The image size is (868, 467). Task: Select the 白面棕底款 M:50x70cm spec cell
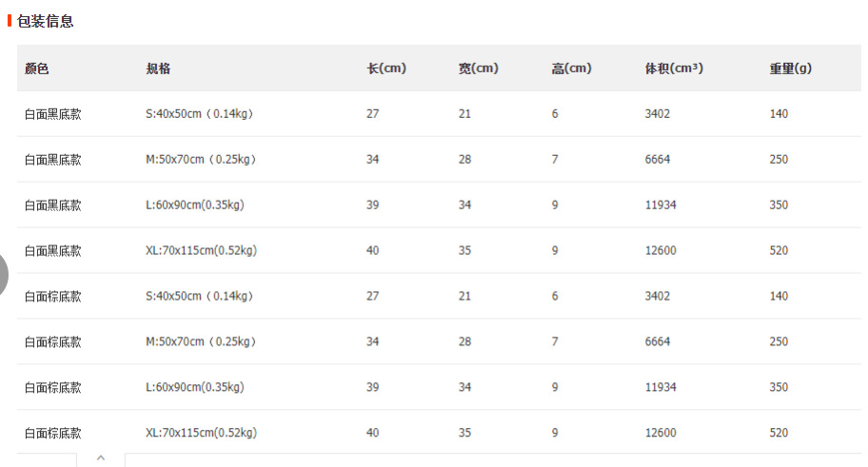pos(202,342)
